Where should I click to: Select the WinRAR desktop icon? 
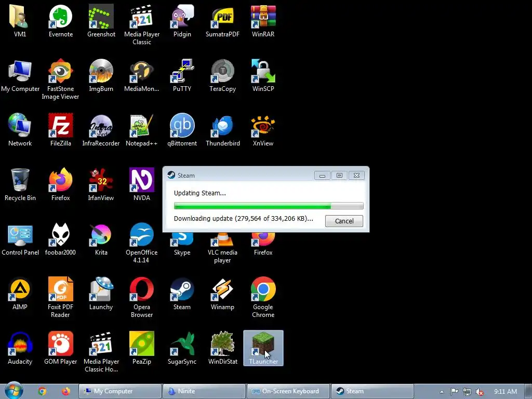click(x=263, y=21)
